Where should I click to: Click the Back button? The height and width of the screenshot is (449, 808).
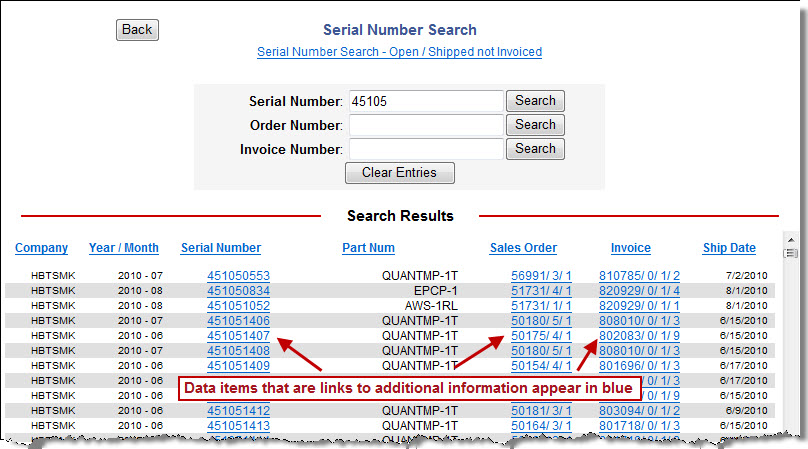click(137, 30)
